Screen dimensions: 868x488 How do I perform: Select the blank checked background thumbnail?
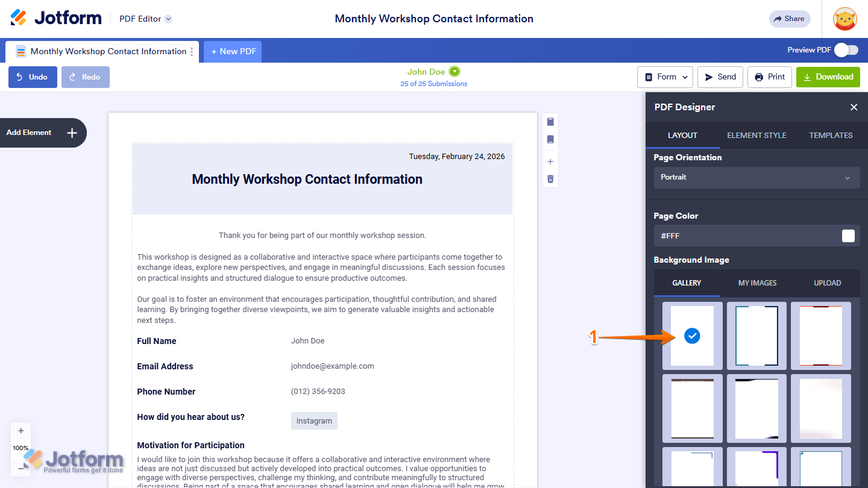coord(693,336)
